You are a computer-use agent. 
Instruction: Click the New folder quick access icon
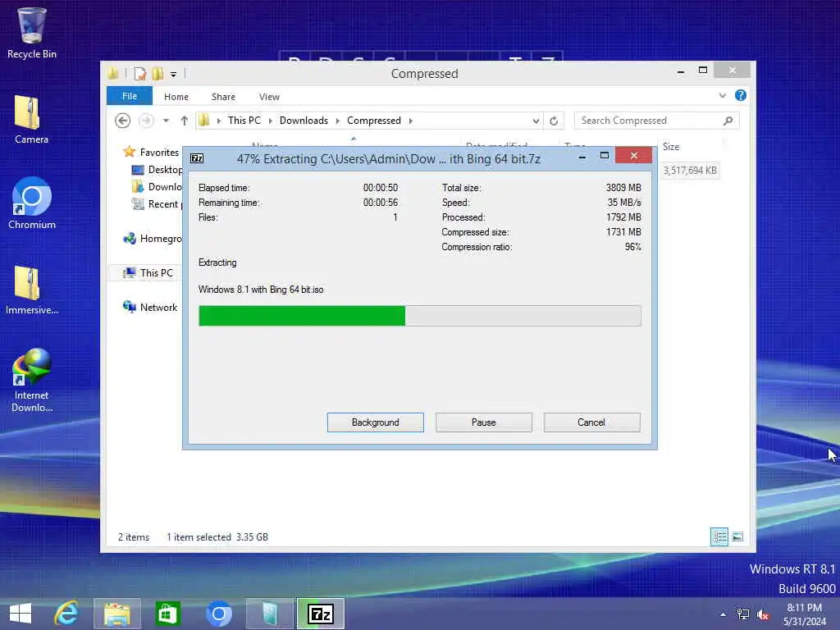tap(157, 73)
